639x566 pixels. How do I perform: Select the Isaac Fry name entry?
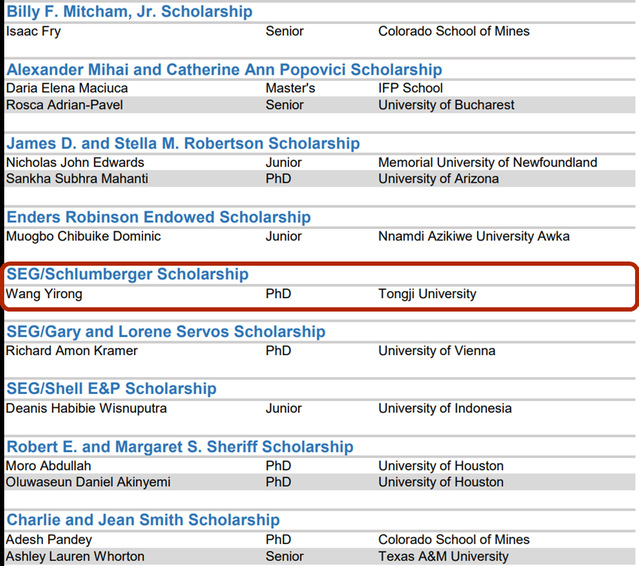(33, 31)
